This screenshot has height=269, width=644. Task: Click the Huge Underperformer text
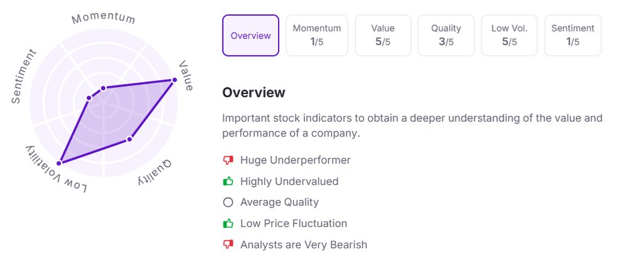click(295, 160)
